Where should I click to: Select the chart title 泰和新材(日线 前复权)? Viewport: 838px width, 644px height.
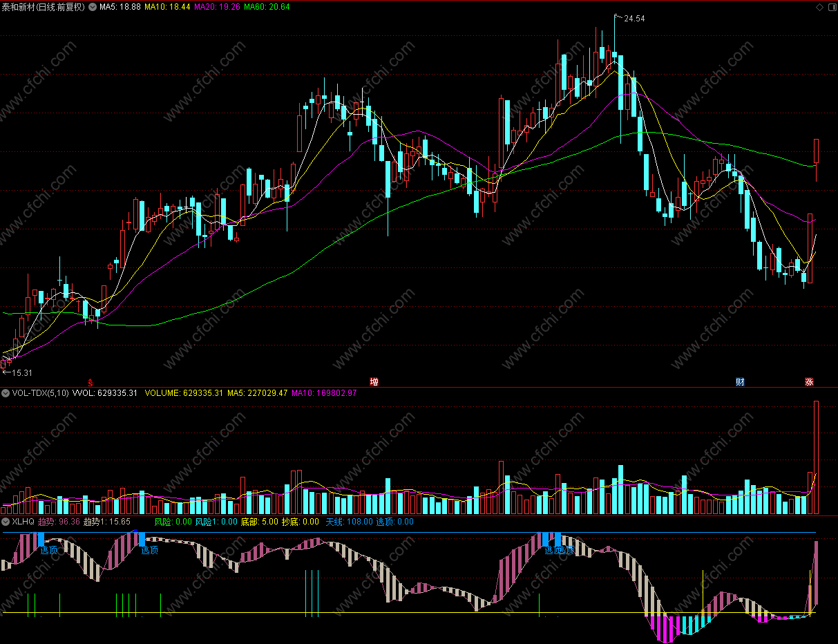(x=43, y=7)
